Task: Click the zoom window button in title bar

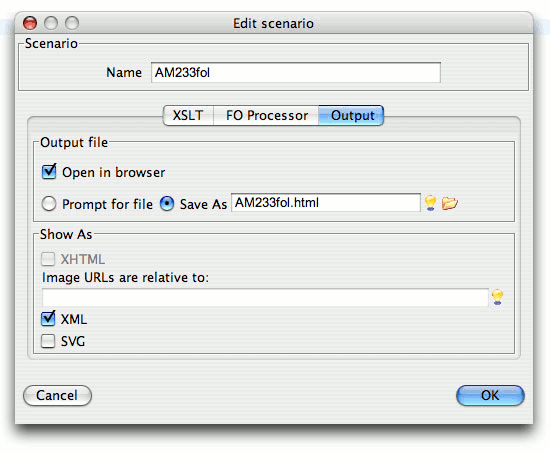Action: 72,23
